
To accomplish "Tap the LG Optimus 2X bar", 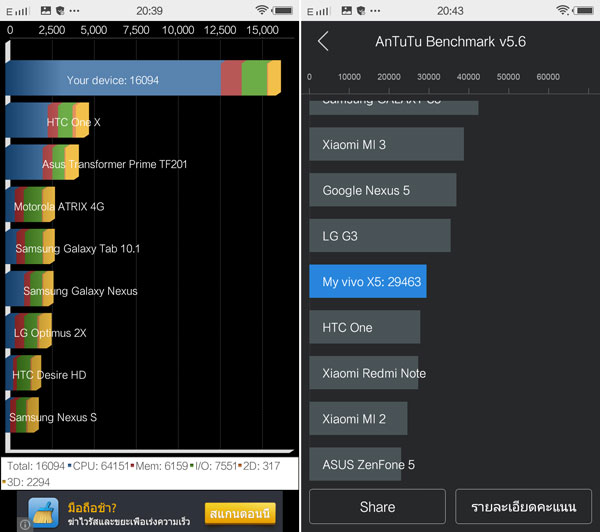I will (29, 331).
